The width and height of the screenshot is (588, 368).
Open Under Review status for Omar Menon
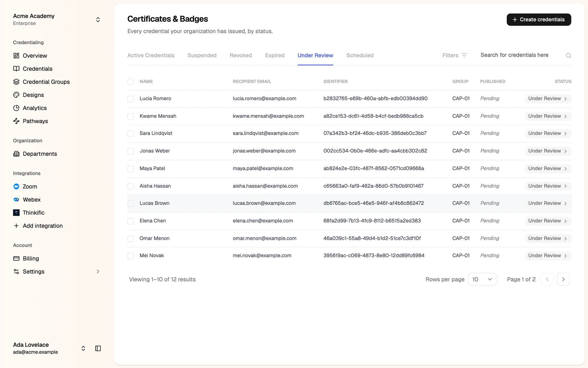pos(548,238)
